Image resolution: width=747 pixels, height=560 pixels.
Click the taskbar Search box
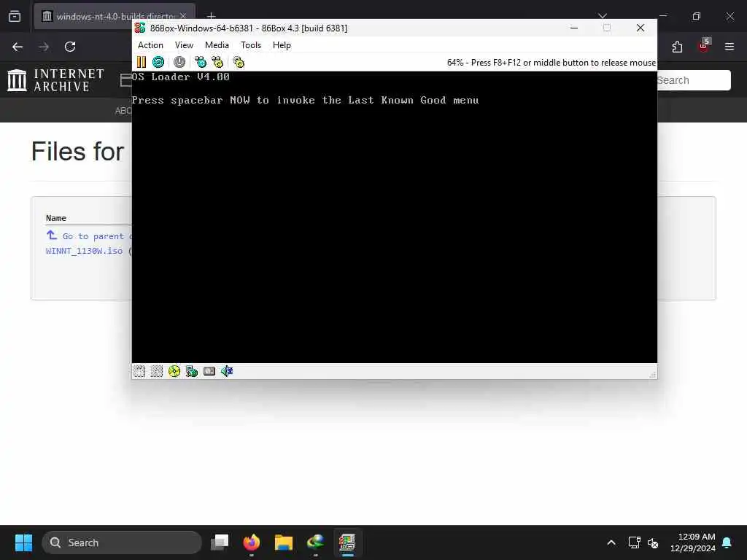pos(122,542)
